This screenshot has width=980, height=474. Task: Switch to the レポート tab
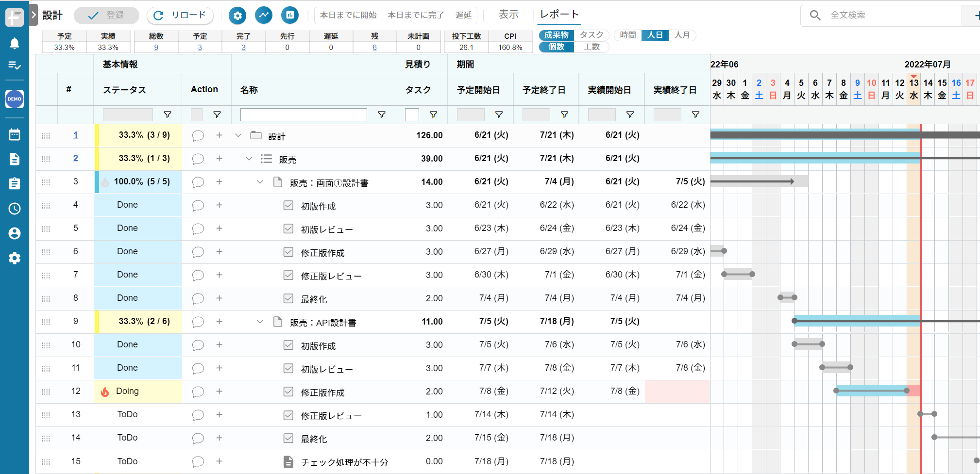pos(559,15)
